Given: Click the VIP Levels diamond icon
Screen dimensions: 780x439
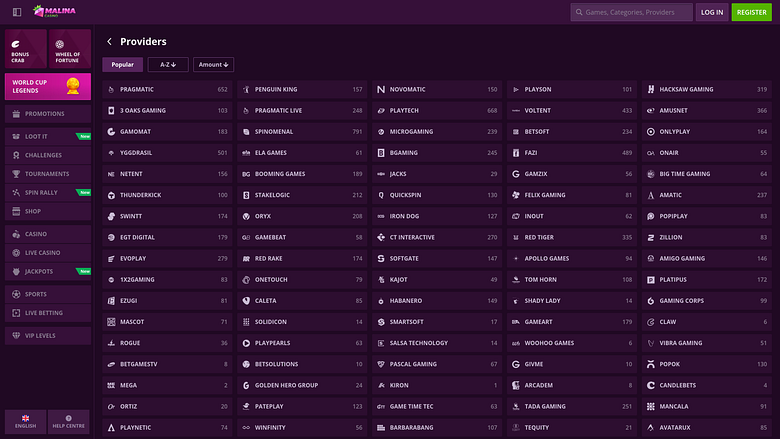Looking at the screenshot, I should coord(16,336).
